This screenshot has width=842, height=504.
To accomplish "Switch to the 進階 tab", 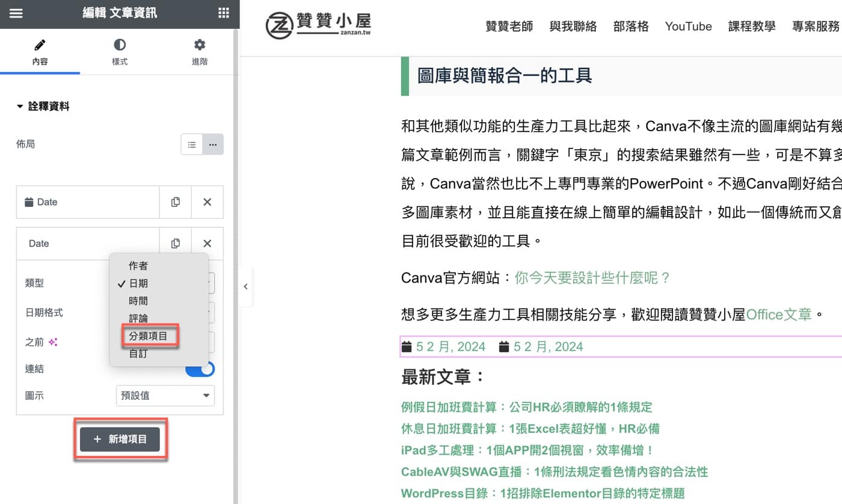I will tap(200, 52).
